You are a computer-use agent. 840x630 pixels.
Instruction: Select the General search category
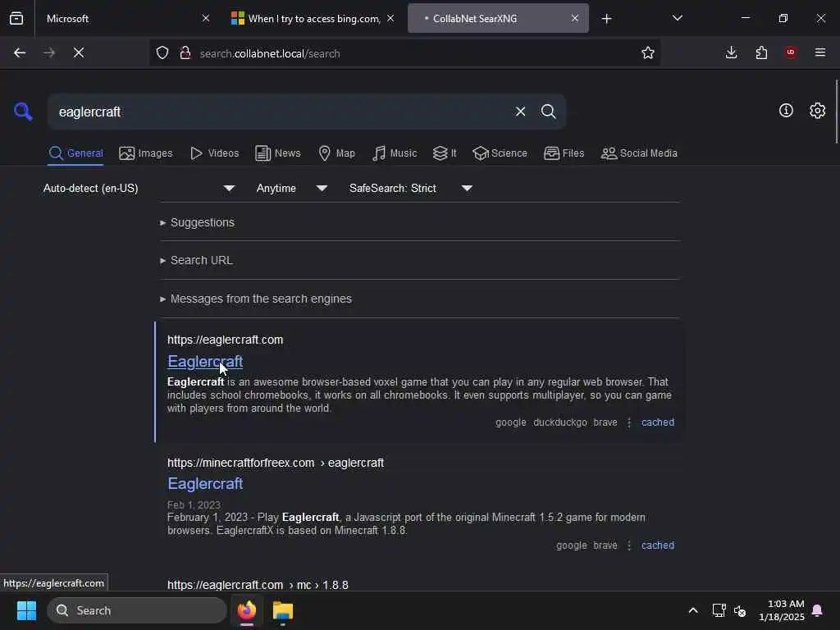point(75,153)
